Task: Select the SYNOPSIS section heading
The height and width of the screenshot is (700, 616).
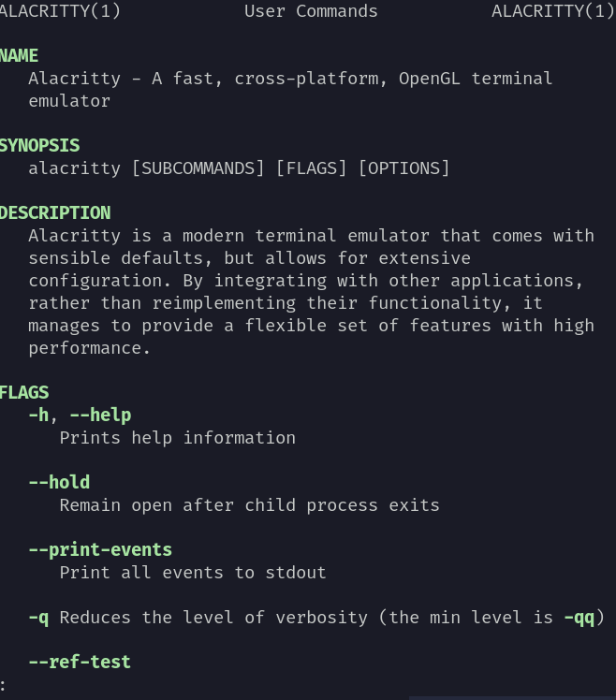Action: [x=39, y=146]
